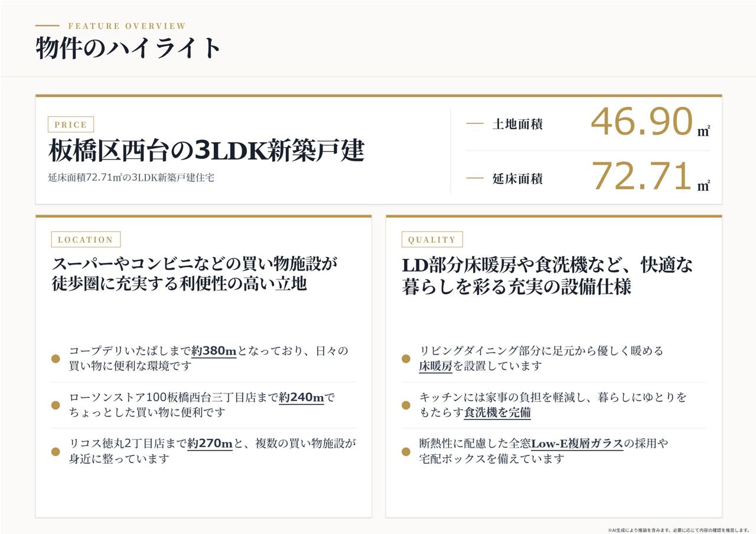
Task: Click the underlined Low-E複層ガラス keyword
Action: click(577, 443)
